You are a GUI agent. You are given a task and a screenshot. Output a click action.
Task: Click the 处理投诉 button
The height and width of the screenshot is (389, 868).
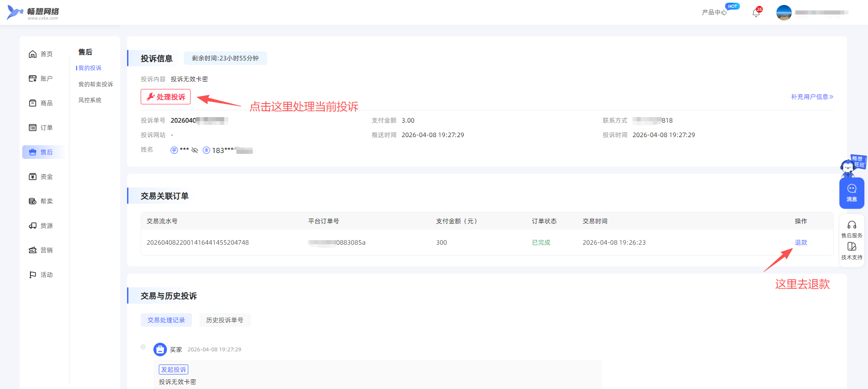click(166, 97)
